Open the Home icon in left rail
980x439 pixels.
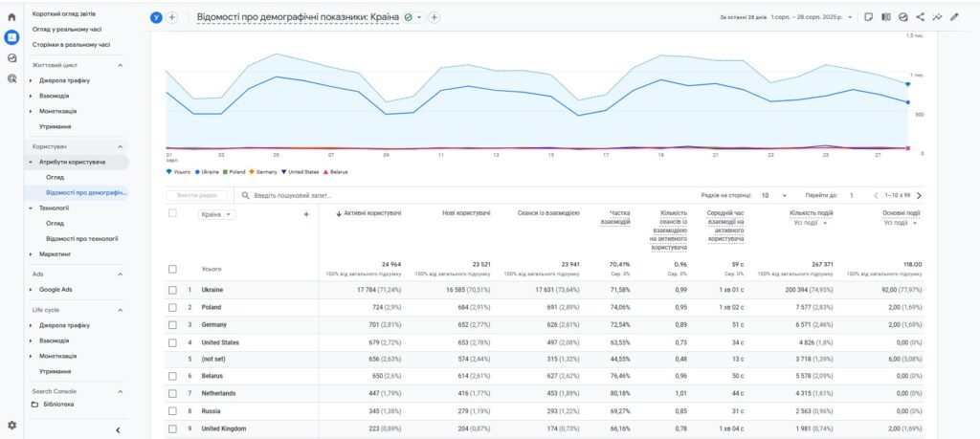point(11,16)
